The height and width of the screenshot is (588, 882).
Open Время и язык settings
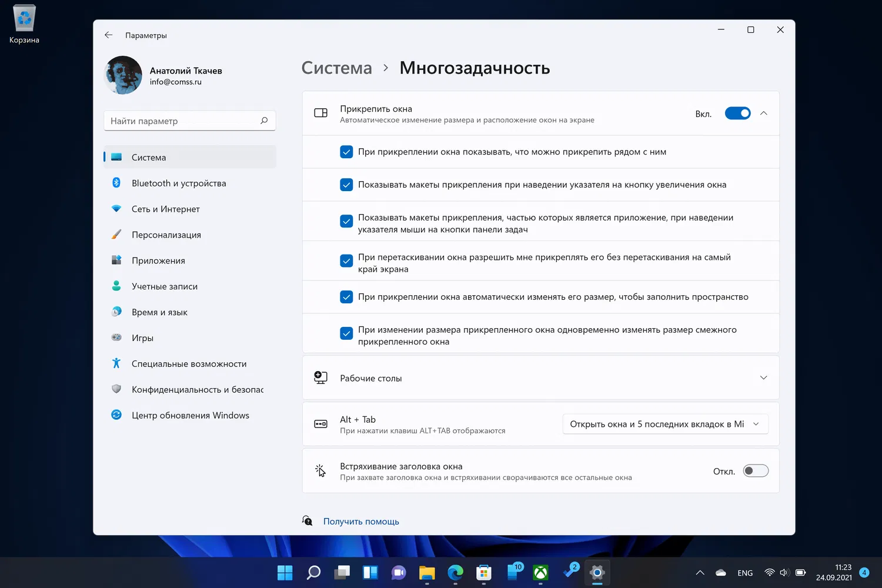pyautogui.click(x=190, y=312)
